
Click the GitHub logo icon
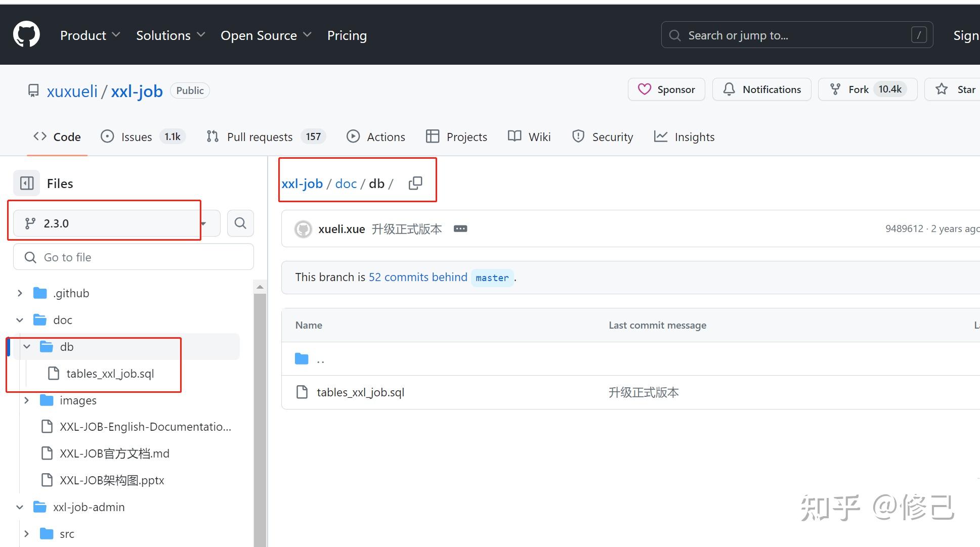[26, 34]
